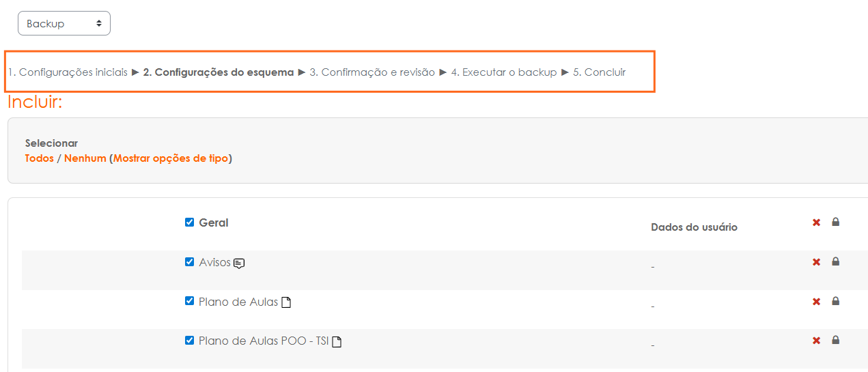Click the Nenhum link to deselect all

pos(85,158)
